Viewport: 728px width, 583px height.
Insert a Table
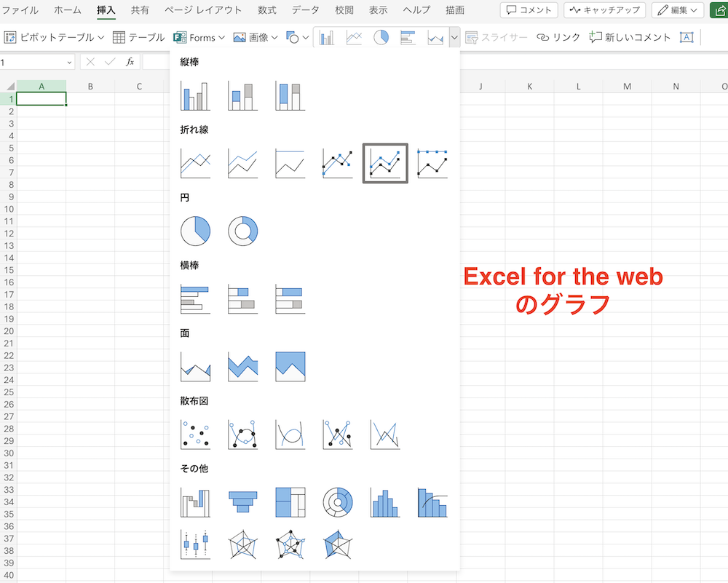click(x=146, y=37)
